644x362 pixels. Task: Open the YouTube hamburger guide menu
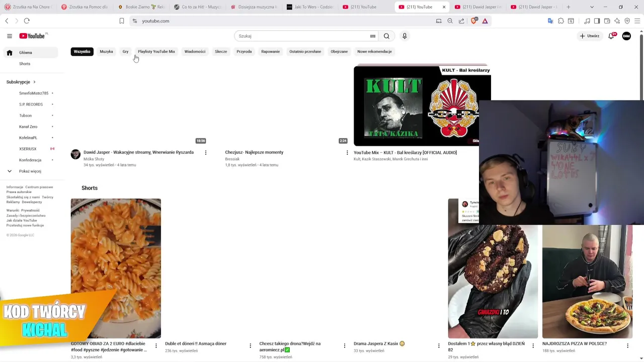coord(9,36)
